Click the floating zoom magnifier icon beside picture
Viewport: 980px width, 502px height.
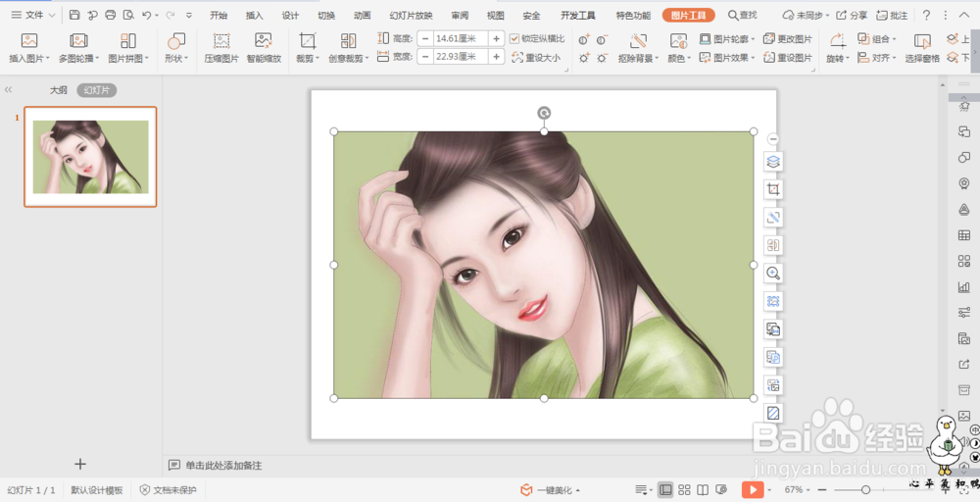(773, 274)
